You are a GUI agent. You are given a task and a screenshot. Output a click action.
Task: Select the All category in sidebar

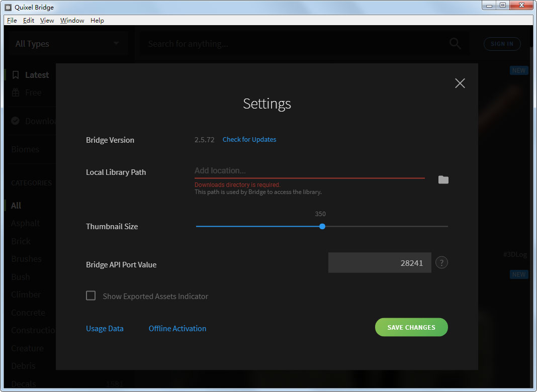16,206
